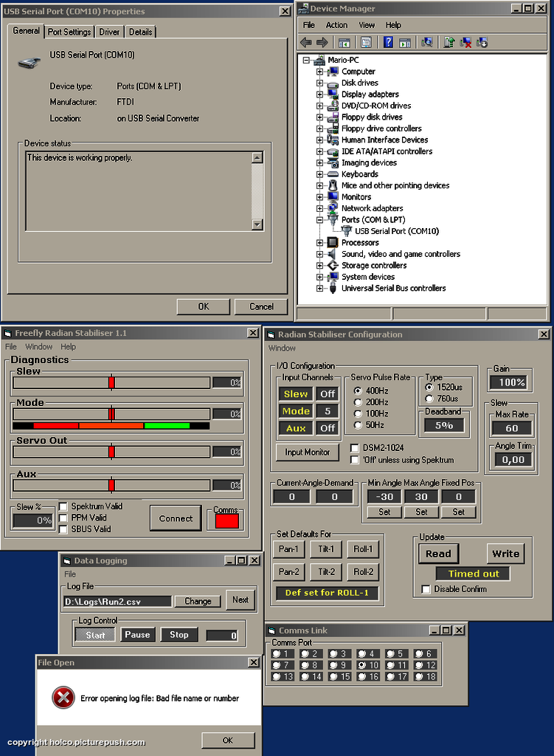Collapse the Ports (COM & LPT) node
The image size is (554, 756).
[x=319, y=220]
